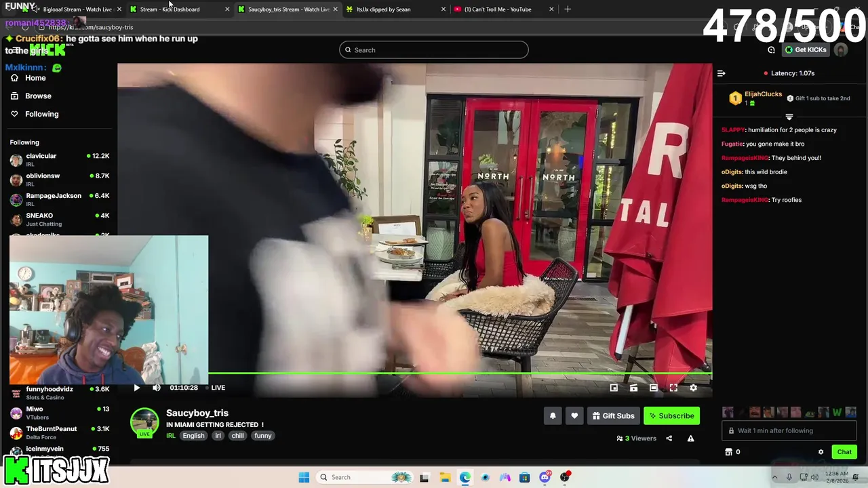Open the cast icon in the player

coord(633,388)
